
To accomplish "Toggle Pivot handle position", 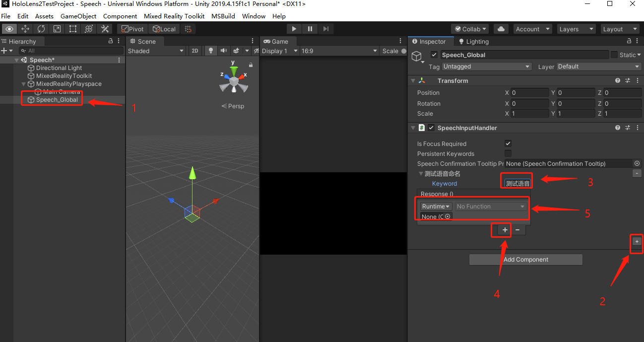I will click(132, 29).
